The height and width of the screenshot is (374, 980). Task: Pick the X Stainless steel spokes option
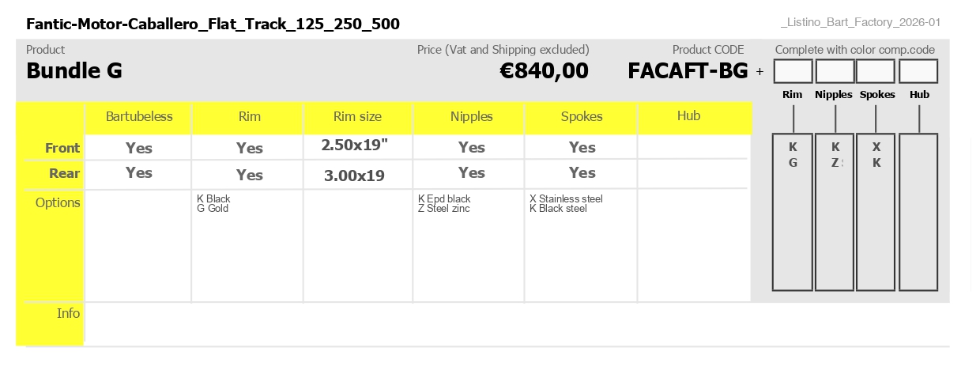point(566,198)
